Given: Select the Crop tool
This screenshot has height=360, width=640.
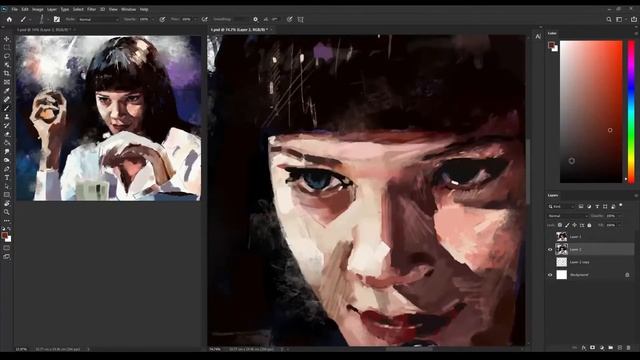Looking at the screenshot, I should click(x=7, y=73).
